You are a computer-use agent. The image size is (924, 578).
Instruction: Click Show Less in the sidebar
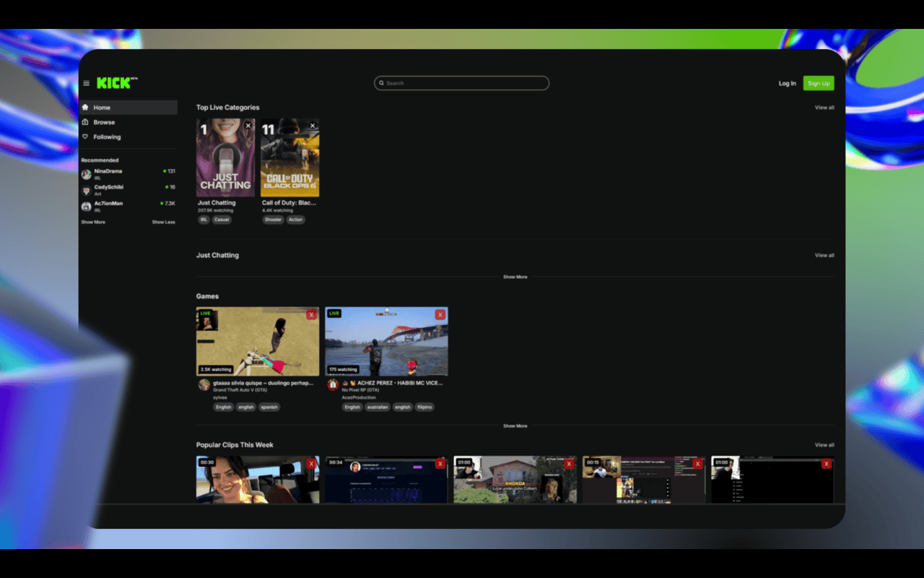point(163,222)
